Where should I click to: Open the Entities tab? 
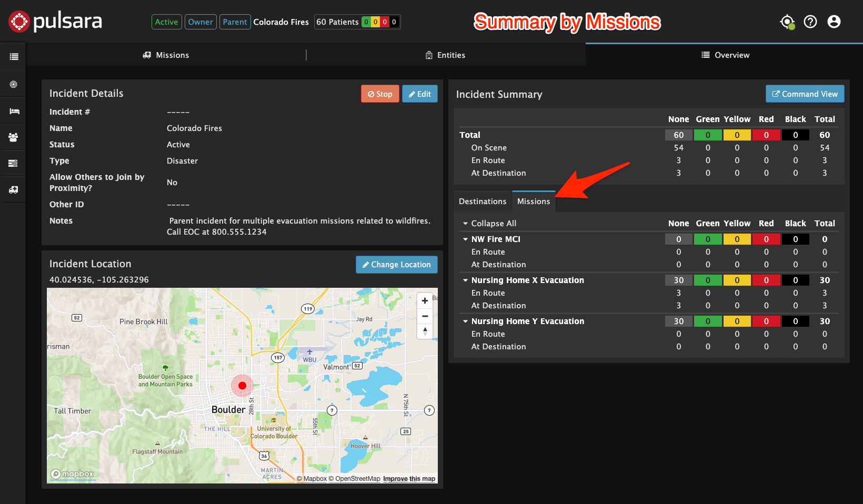tap(445, 55)
